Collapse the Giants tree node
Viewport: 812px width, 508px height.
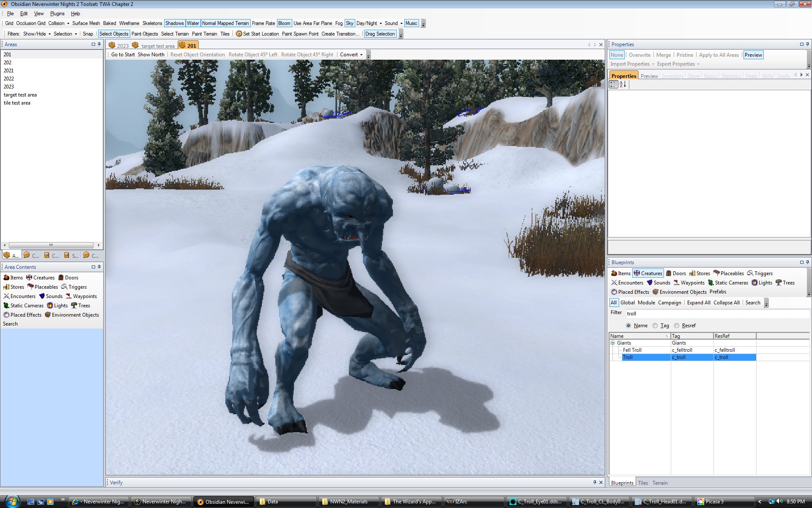coord(612,343)
